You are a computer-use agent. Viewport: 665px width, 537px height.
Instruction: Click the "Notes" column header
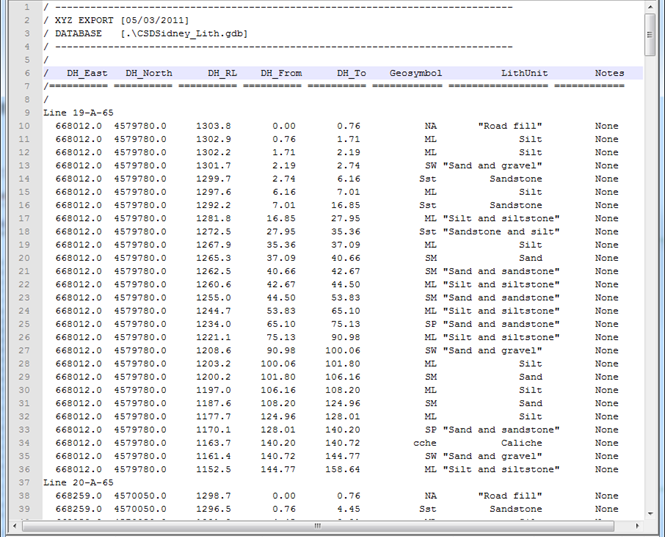(609, 73)
